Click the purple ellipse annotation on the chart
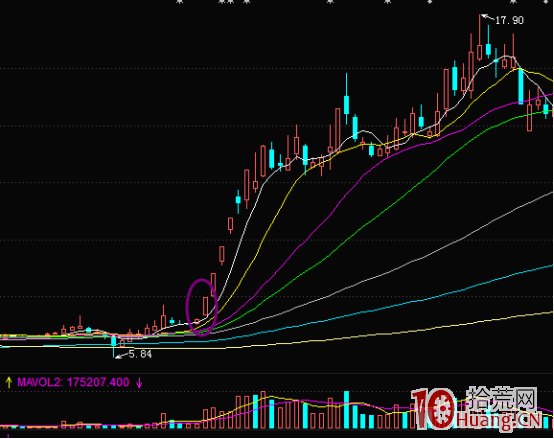This screenshot has width=554, height=439. [201, 308]
